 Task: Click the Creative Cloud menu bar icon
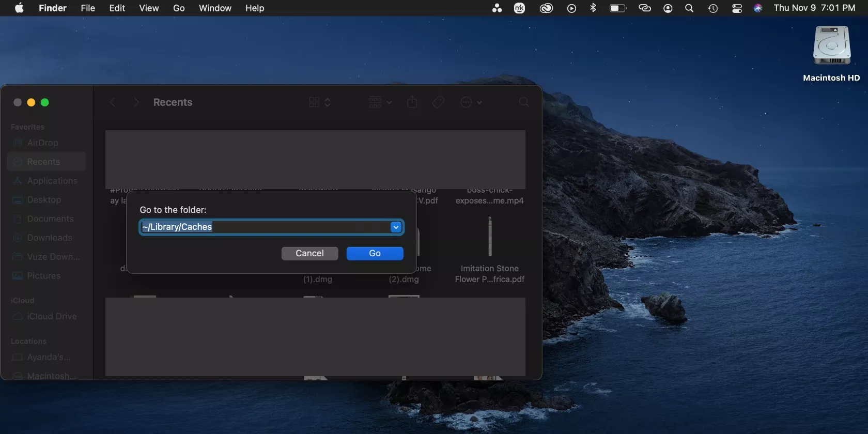pyautogui.click(x=546, y=8)
